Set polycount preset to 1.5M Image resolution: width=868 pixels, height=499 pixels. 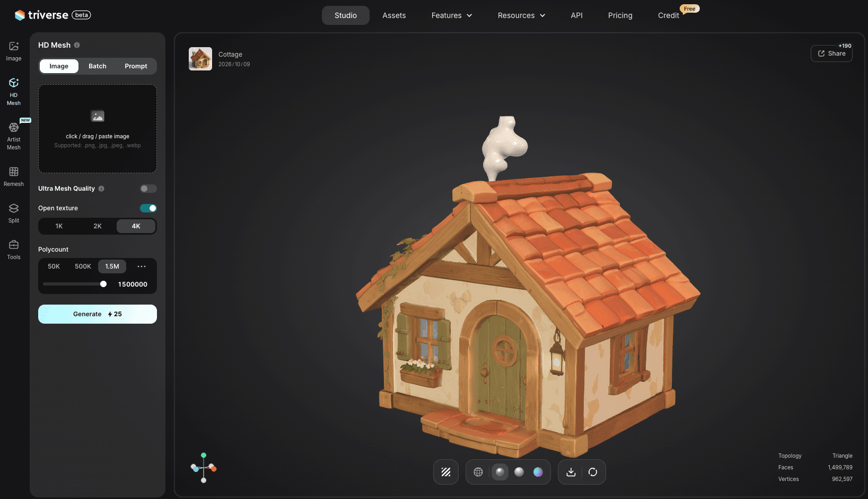(112, 266)
